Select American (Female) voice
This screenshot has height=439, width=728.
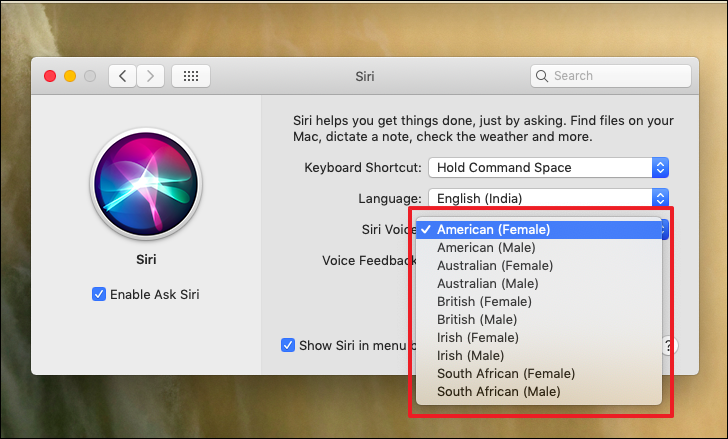point(539,230)
